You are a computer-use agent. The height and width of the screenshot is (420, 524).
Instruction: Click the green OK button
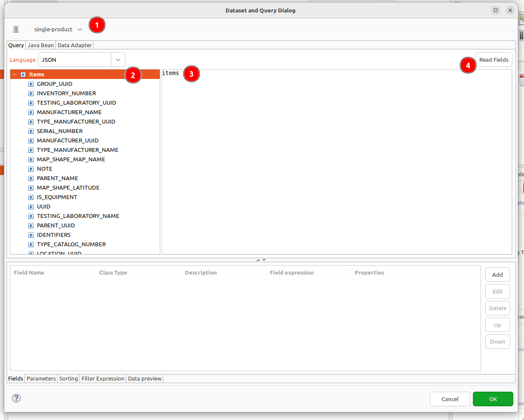coord(493,399)
